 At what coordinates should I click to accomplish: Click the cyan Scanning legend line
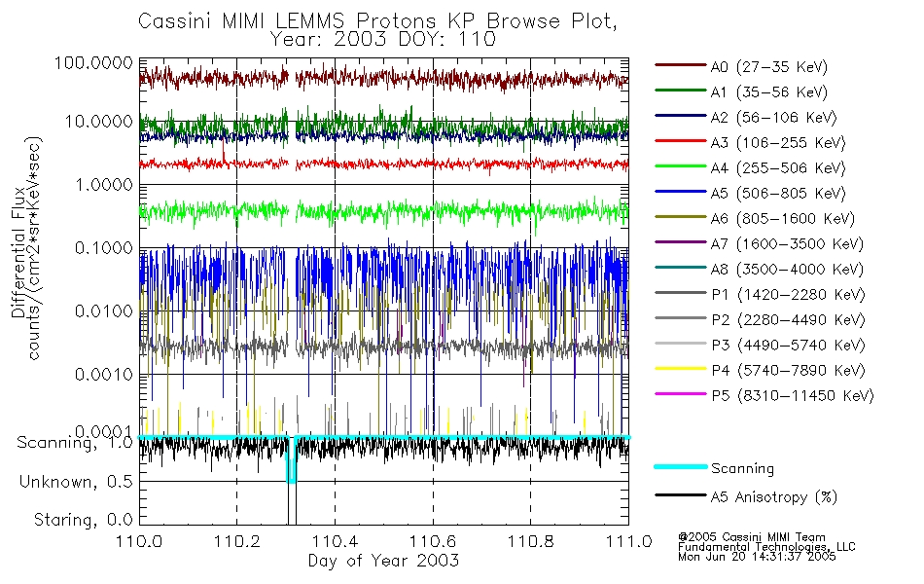click(x=680, y=466)
